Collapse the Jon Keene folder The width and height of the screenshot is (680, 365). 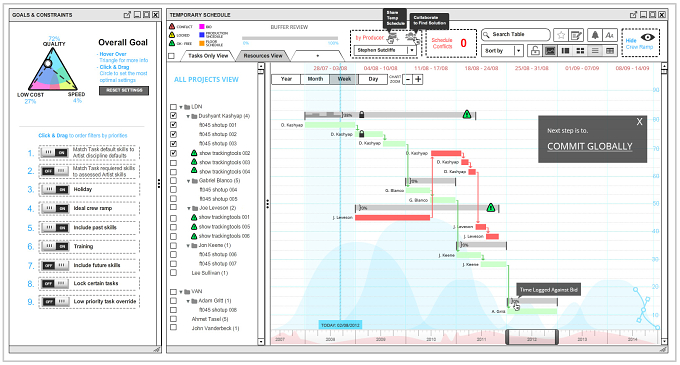click(x=188, y=245)
